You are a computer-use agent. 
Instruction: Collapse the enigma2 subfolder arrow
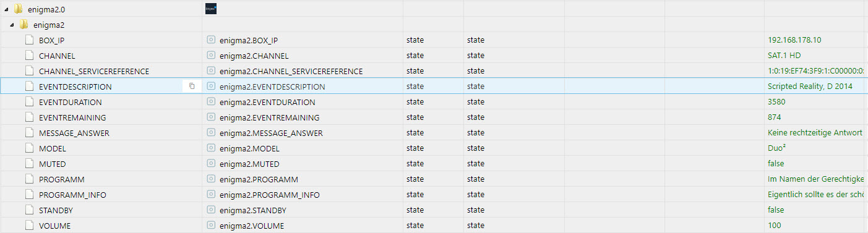tap(12, 25)
